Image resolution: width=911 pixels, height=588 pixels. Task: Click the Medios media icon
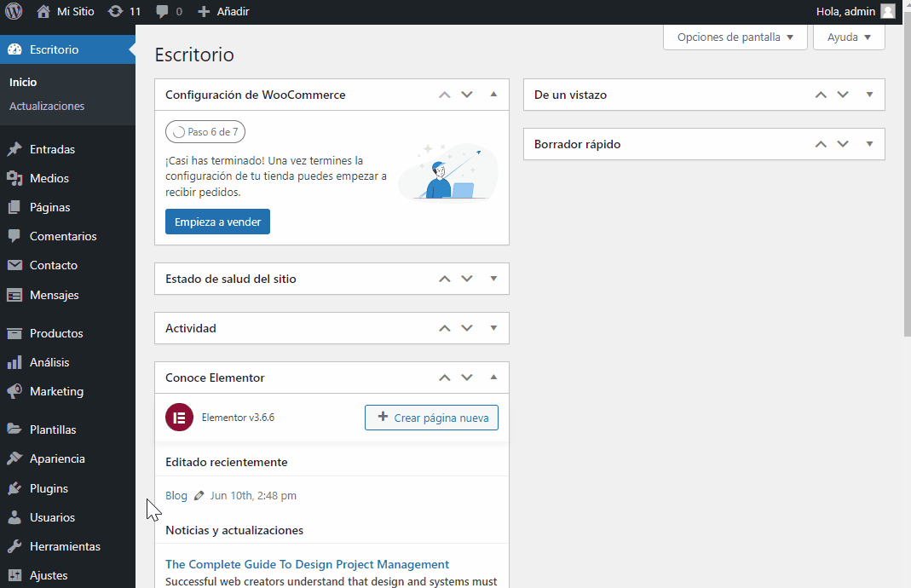coord(14,178)
